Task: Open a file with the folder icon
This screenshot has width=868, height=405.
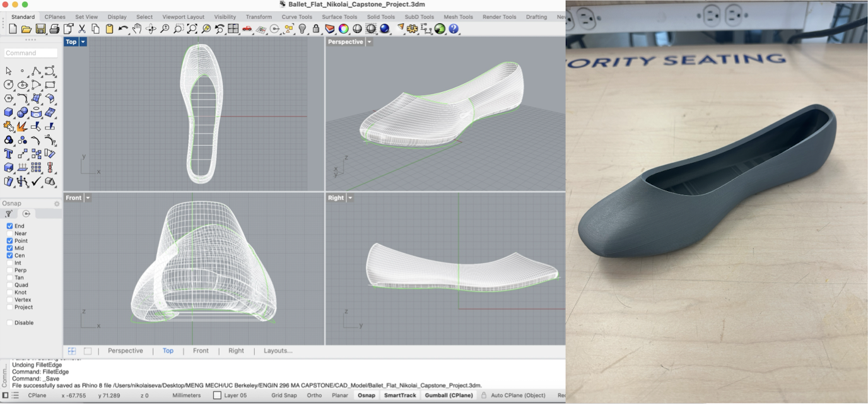Action: pyautogui.click(x=26, y=29)
